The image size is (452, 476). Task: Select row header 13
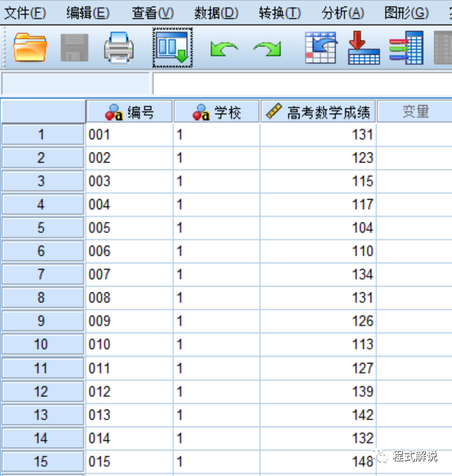tap(42, 415)
